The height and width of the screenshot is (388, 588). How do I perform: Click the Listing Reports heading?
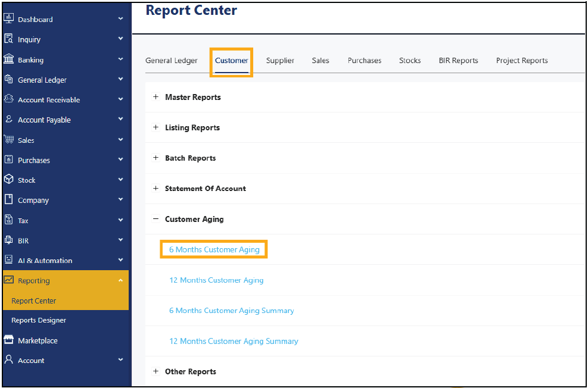[192, 127]
